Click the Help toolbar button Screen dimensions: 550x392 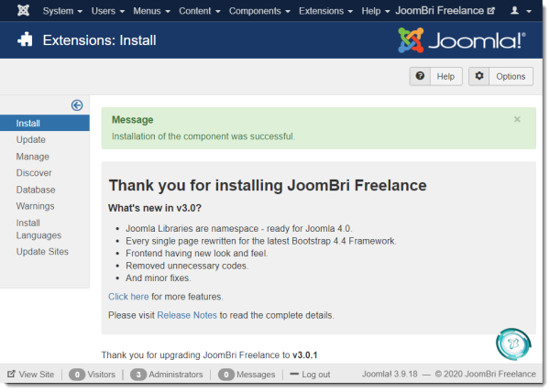pyautogui.click(x=435, y=76)
